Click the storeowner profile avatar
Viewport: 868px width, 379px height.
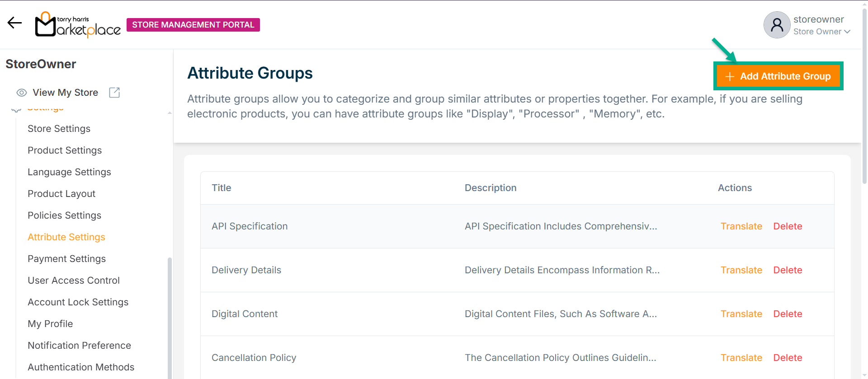[776, 25]
